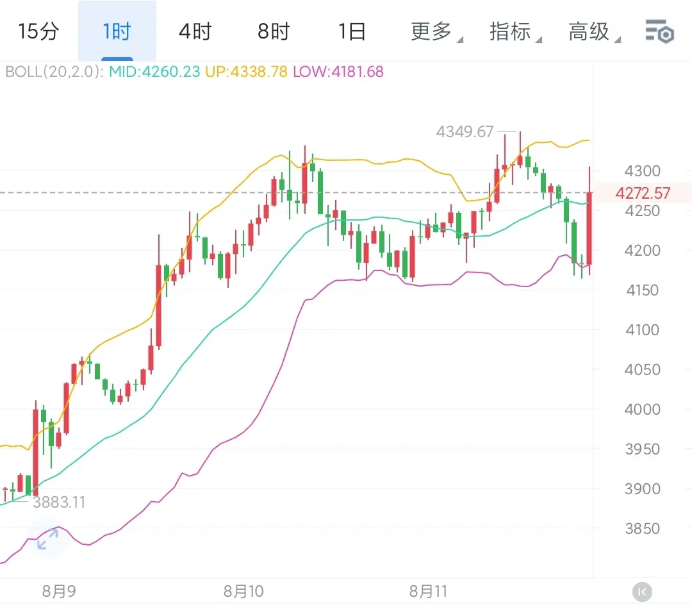Open chart settings list-gear icon

coord(659,31)
